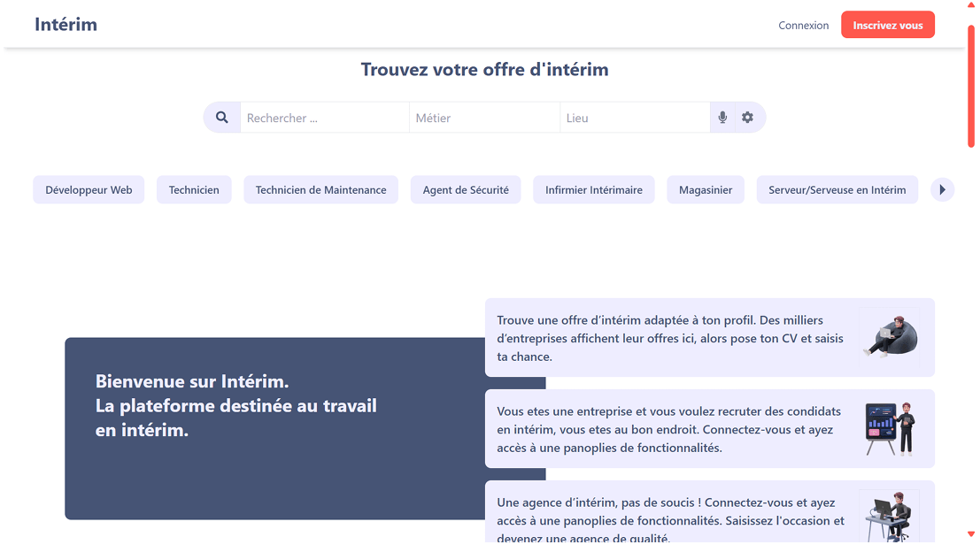Focus the Lieu location field
This screenshot has height=560, width=980.
pos(635,118)
